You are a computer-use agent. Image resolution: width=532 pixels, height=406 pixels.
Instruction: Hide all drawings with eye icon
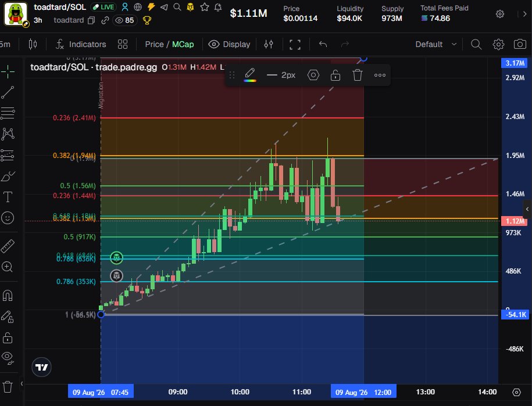click(x=8, y=357)
